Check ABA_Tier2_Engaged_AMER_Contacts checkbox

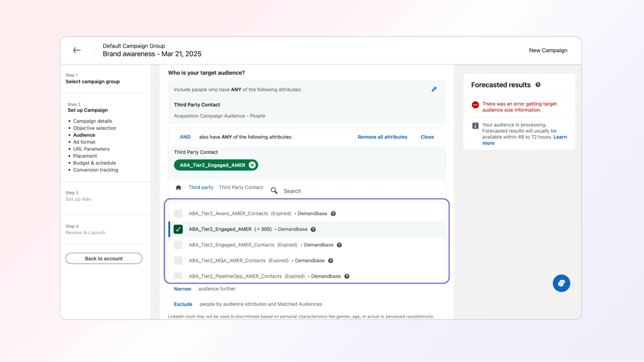(178, 245)
